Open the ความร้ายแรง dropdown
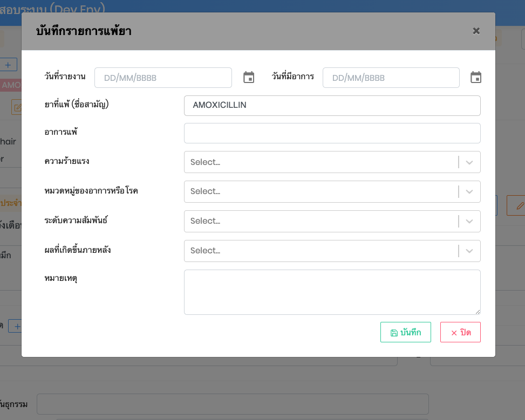The image size is (525, 420). click(332, 162)
